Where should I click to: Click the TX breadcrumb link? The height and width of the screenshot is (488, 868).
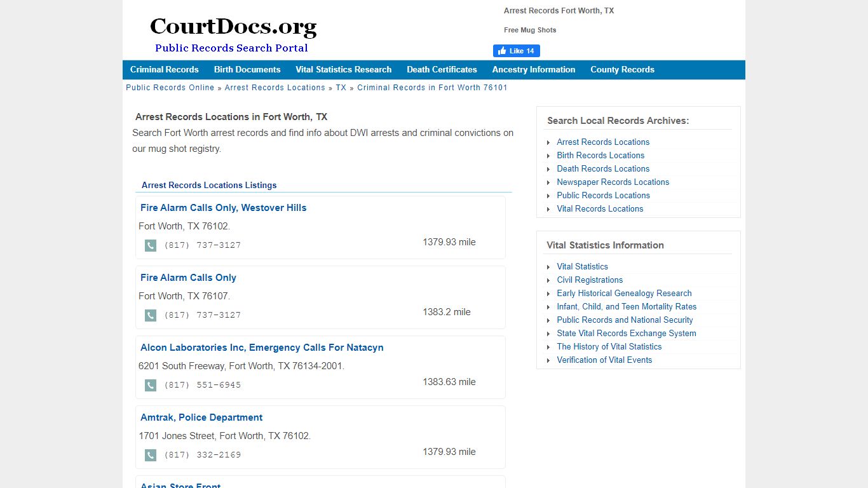coord(341,88)
